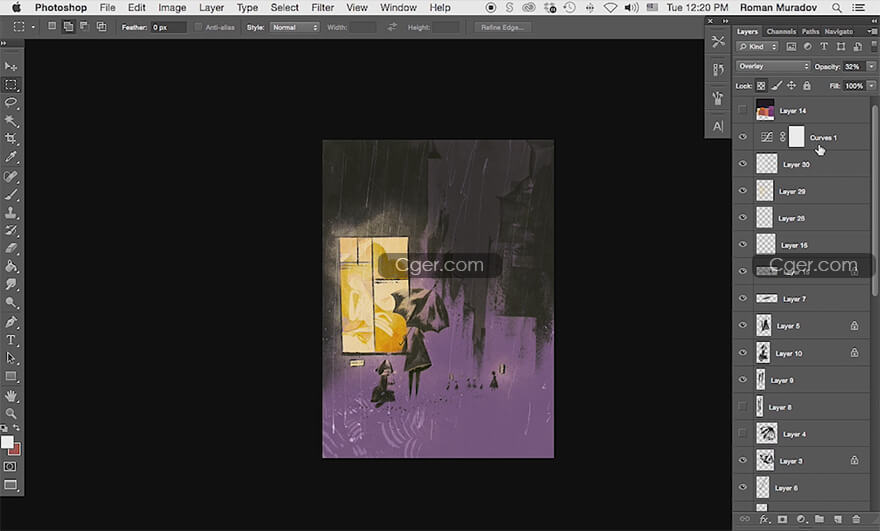
Task: Select the Paint Bucket tool
Action: click(11, 266)
